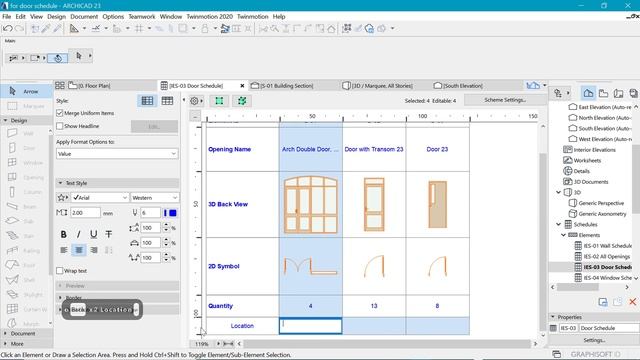Viewport: 640px width, 360px height.
Task: Click the fit-in-window icon beside the zoom level
Action: pos(228,344)
